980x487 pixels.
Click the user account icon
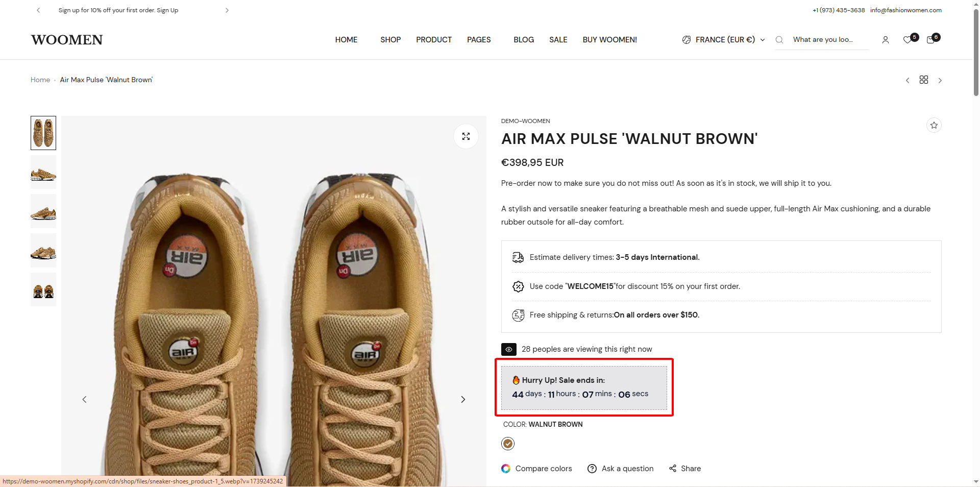tap(886, 40)
